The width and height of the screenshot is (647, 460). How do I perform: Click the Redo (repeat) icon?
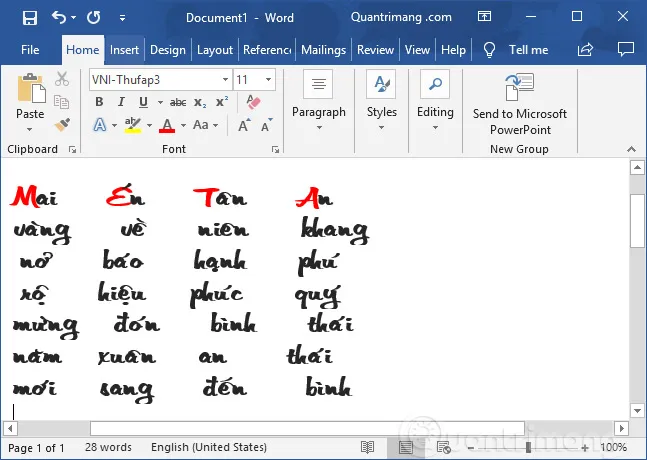[x=94, y=17]
